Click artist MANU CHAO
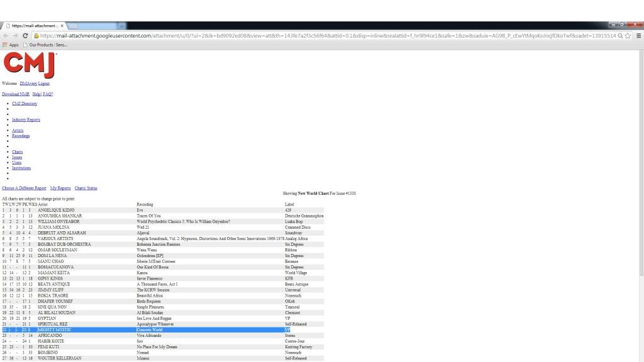Viewport: 644px width, 362px height. 50,261
